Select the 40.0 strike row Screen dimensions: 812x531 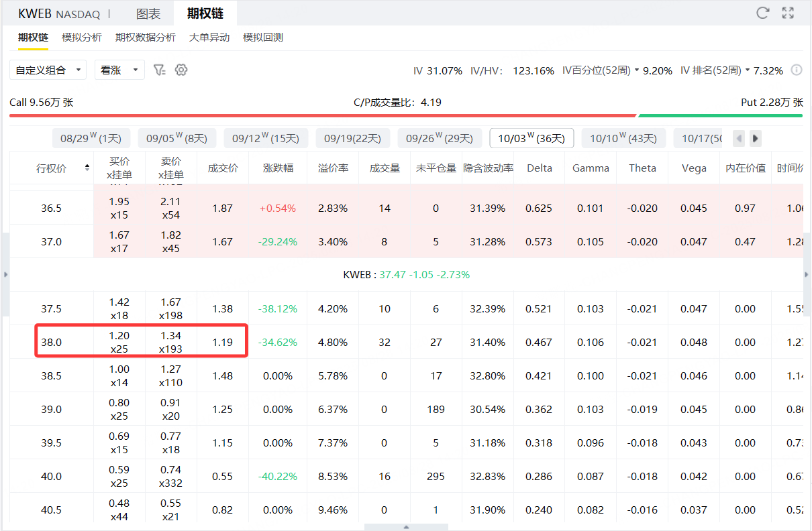click(x=406, y=476)
